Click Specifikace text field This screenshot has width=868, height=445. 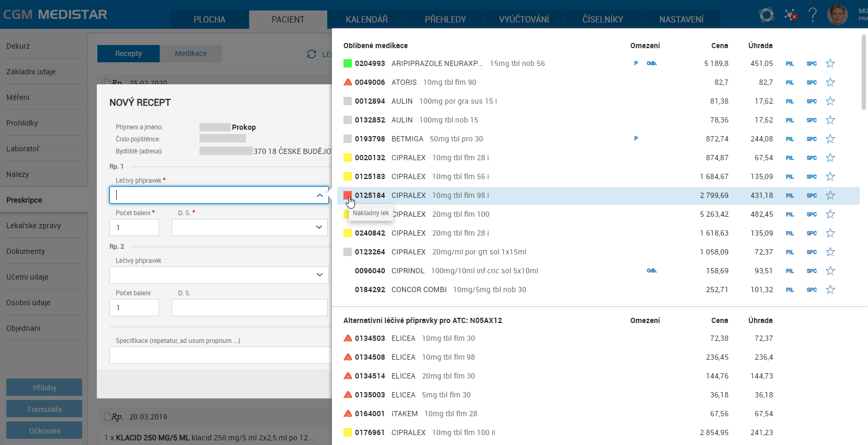[x=220, y=355]
